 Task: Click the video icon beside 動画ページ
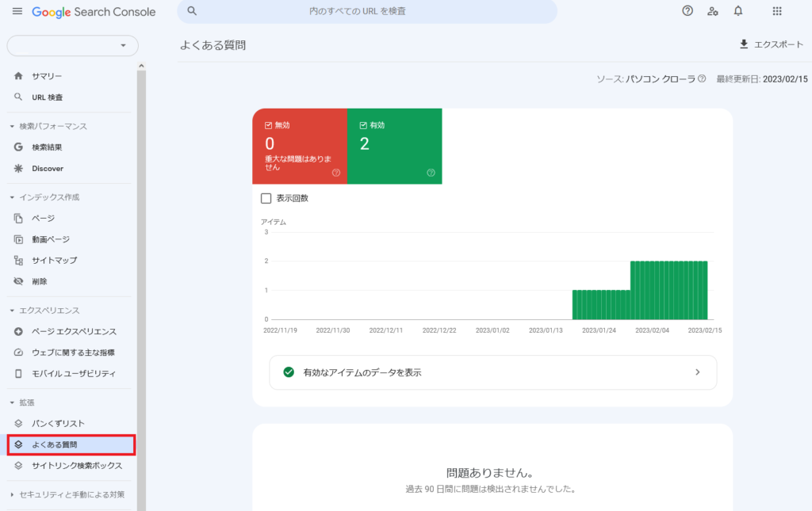coord(19,239)
